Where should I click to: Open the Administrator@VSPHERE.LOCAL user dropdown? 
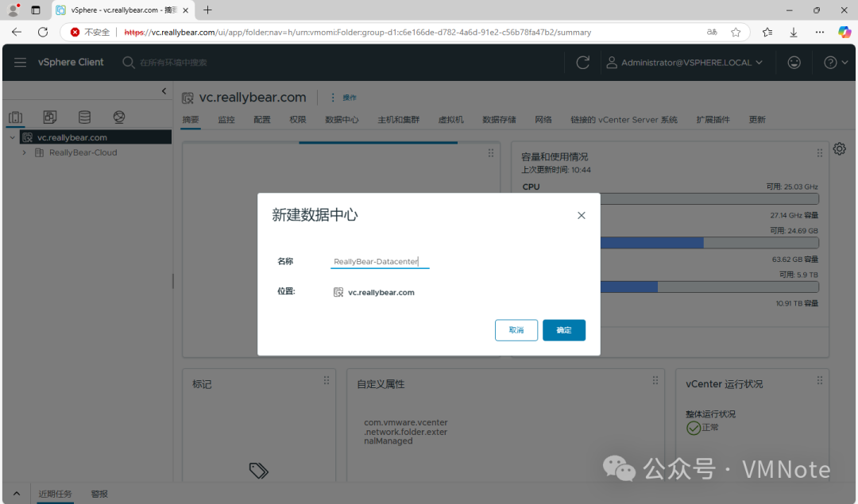(x=684, y=63)
